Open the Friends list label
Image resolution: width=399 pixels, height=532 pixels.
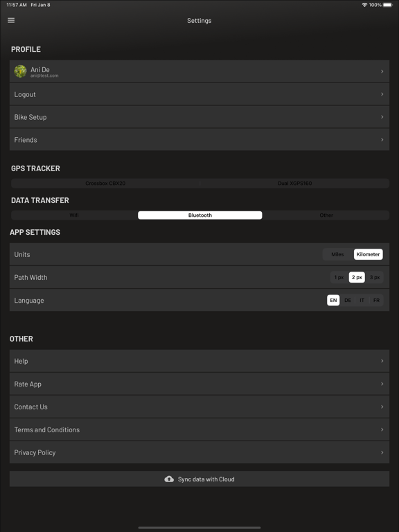26,140
